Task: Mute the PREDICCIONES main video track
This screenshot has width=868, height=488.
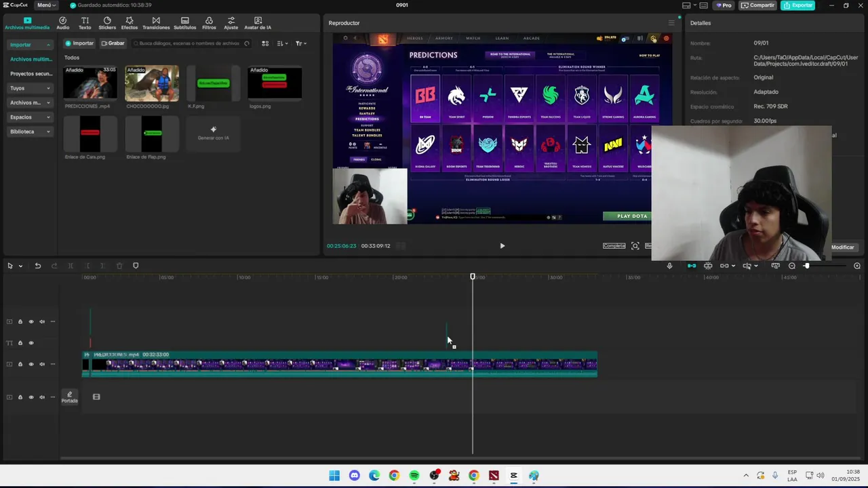Action: pos(41,364)
